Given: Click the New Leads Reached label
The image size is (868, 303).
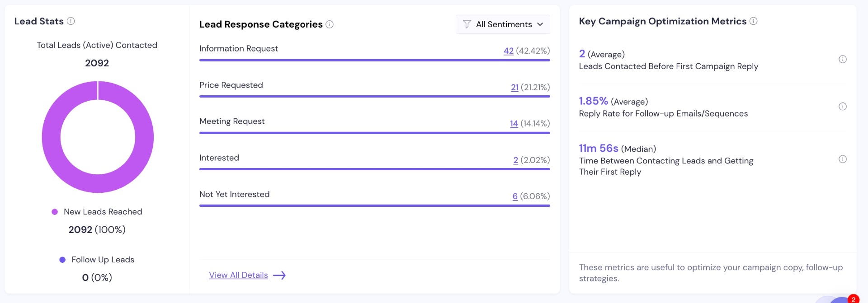Looking at the screenshot, I should pyautogui.click(x=103, y=212).
